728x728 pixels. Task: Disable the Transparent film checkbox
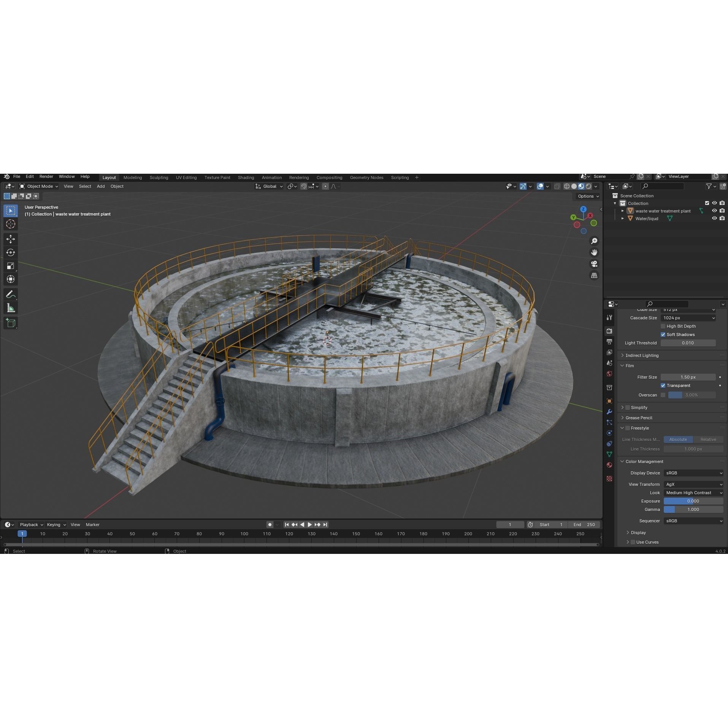[663, 385]
